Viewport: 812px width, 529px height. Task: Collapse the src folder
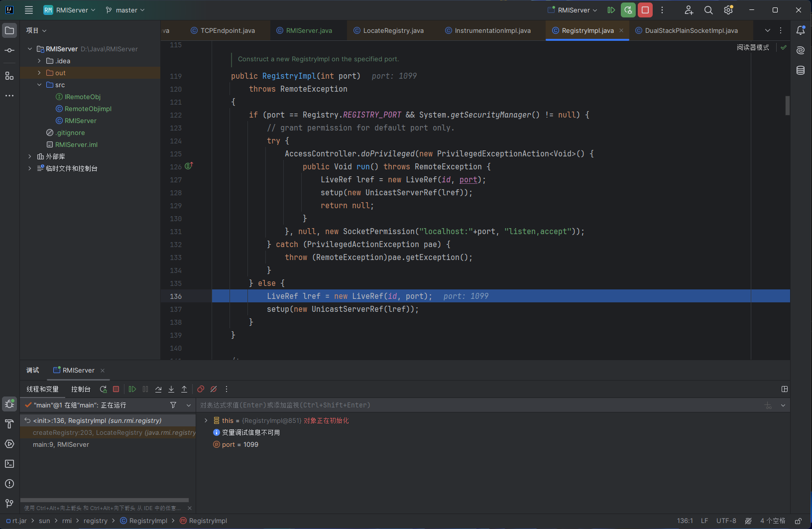click(x=39, y=85)
